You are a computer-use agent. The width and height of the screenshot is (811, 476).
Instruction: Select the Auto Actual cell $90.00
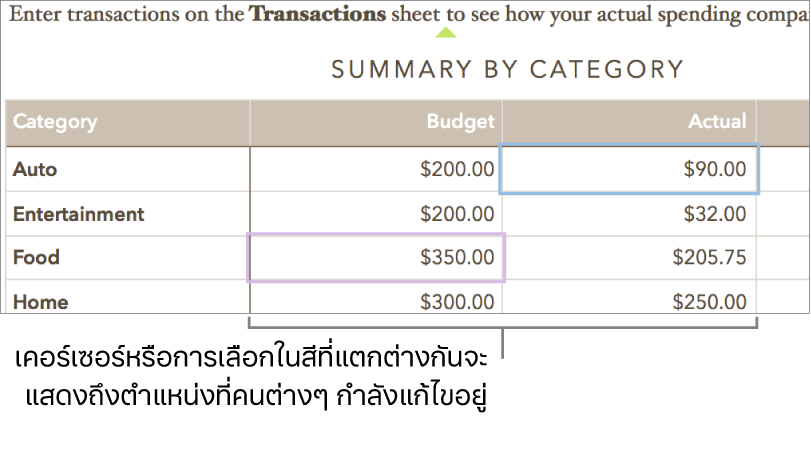click(629, 169)
